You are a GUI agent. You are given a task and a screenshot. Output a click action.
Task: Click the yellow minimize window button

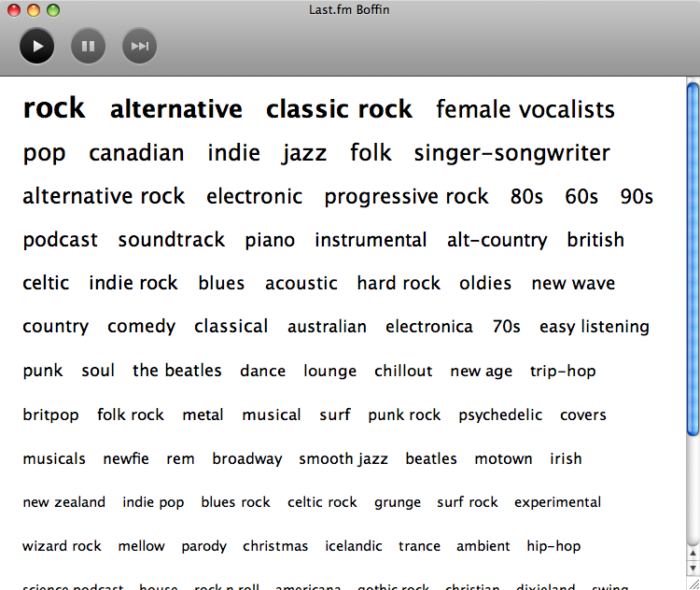pos(35,10)
